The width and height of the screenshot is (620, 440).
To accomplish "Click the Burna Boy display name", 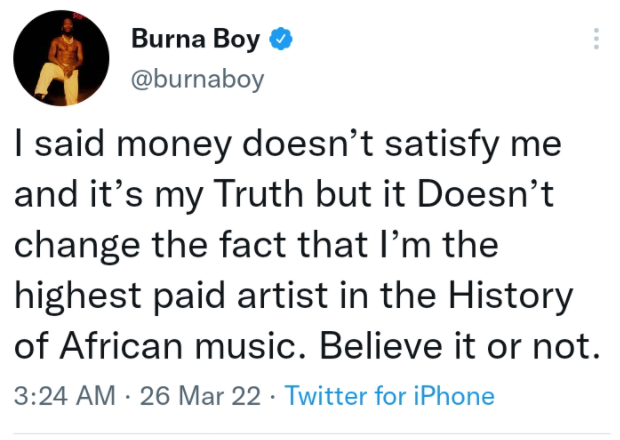I will click(196, 41).
